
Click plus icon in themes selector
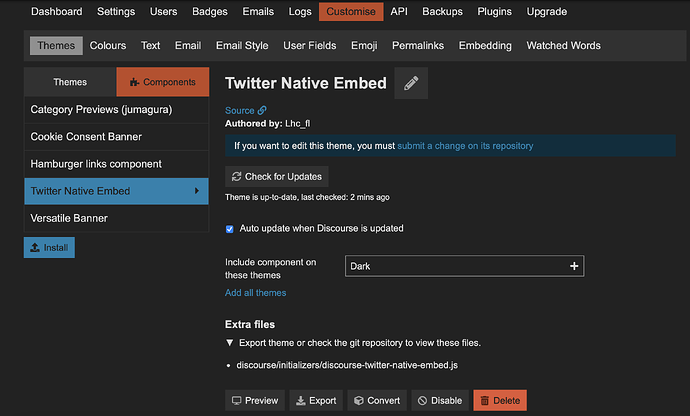574,266
